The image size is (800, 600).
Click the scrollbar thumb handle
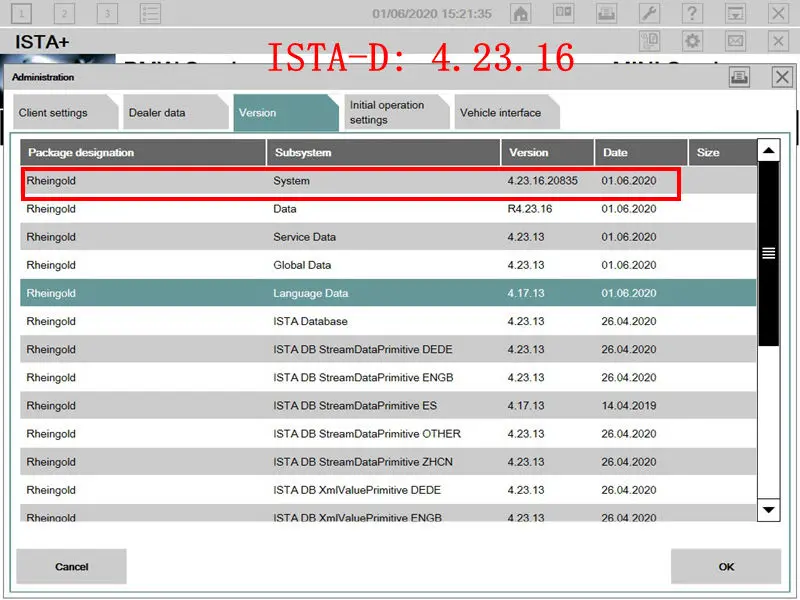tap(768, 253)
